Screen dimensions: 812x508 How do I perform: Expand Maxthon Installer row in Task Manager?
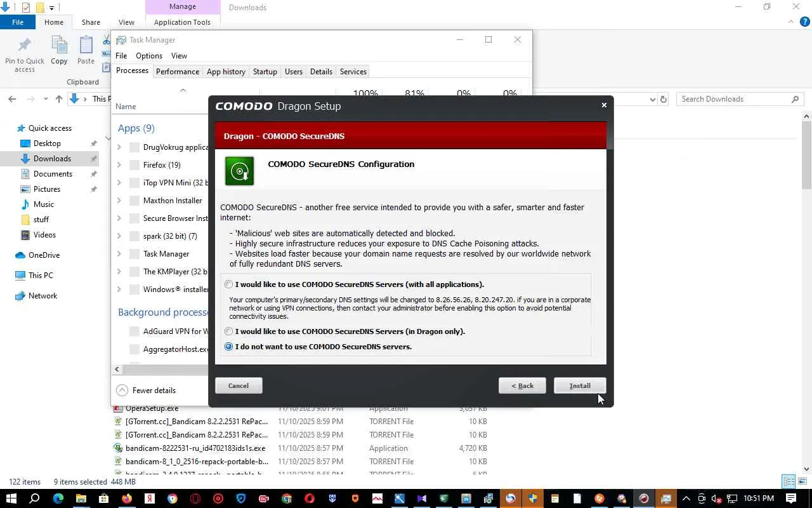[x=119, y=201]
